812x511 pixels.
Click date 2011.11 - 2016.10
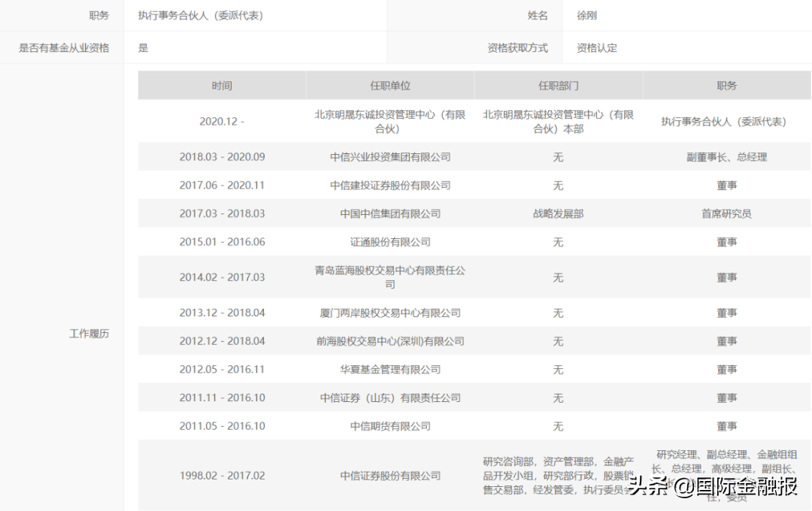(x=222, y=398)
